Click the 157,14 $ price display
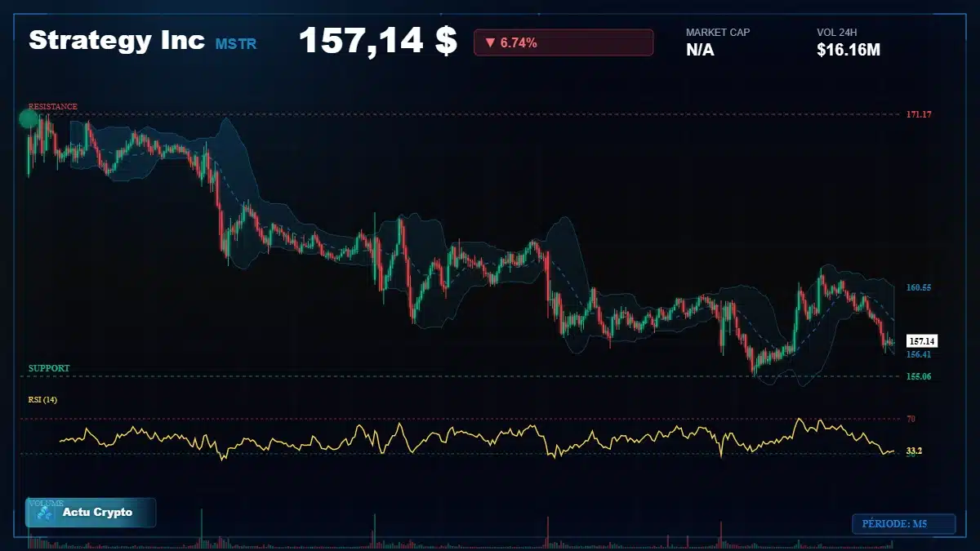The height and width of the screenshot is (551, 980). (x=378, y=41)
